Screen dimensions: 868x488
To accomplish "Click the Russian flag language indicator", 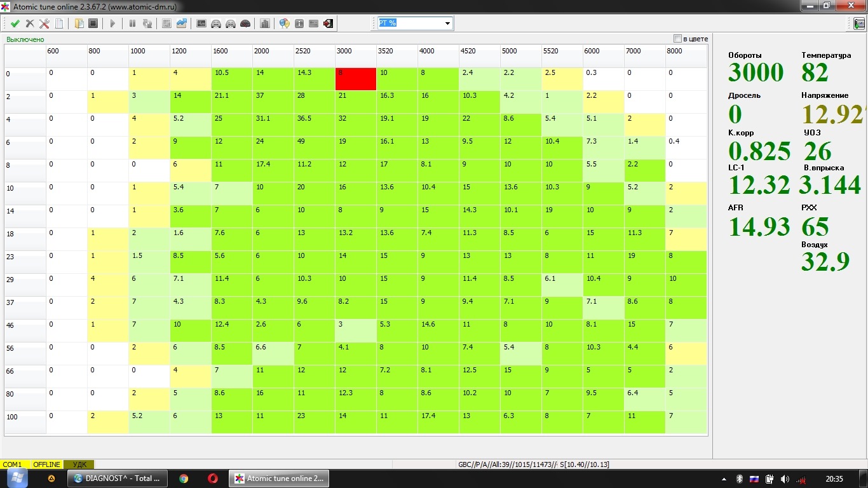I will [754, 479].
